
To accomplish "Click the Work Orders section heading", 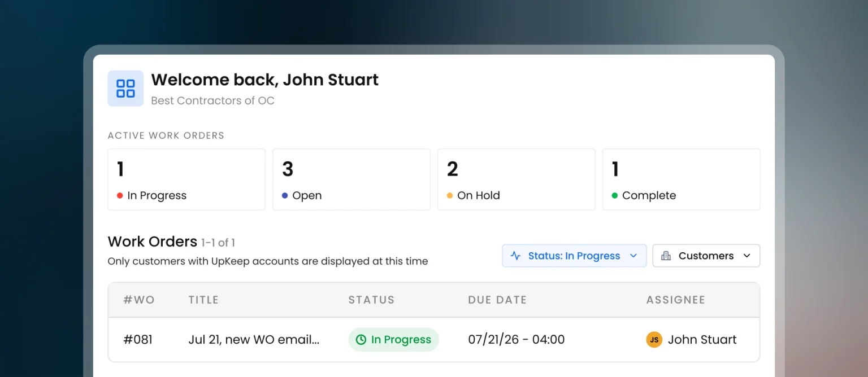I will point(153,242).
